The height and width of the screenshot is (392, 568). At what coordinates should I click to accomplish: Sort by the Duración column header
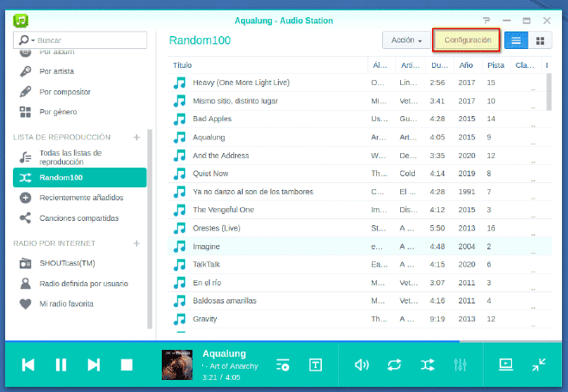[x=440, y=65]
